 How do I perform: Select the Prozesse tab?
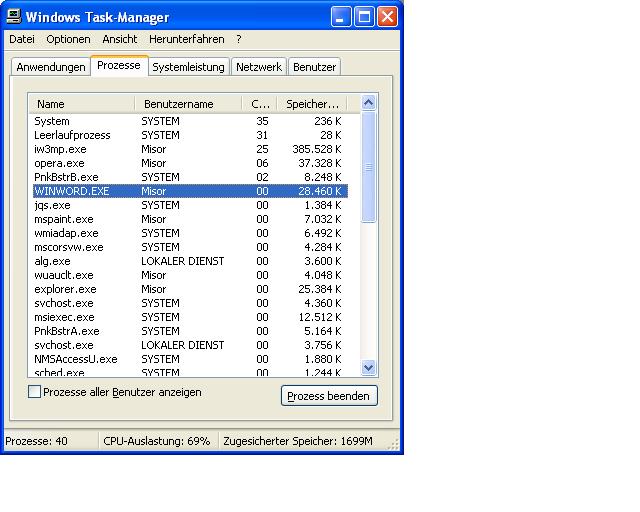119,65
